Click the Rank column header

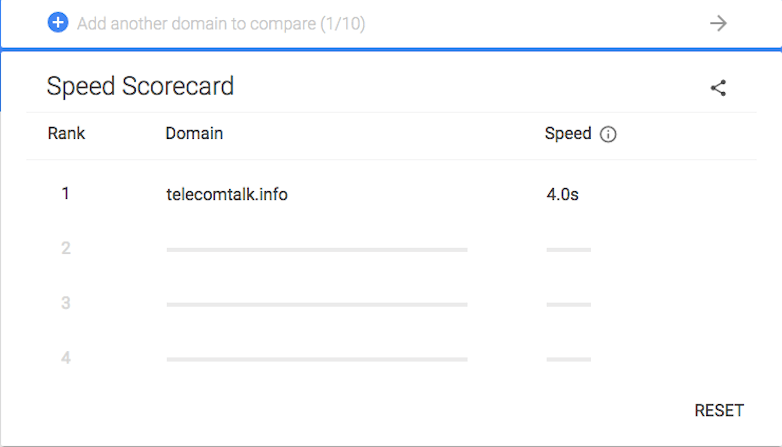click(x=66, y=133)
